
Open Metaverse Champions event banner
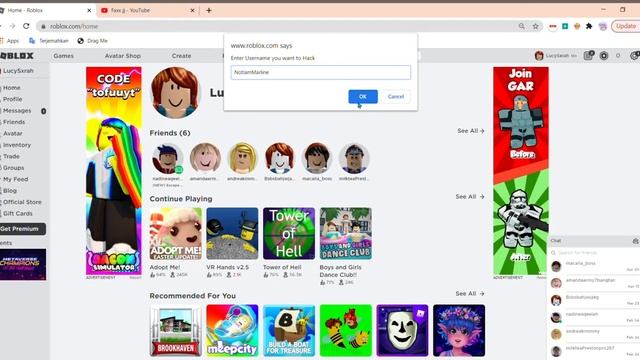[x=23, y=264]
